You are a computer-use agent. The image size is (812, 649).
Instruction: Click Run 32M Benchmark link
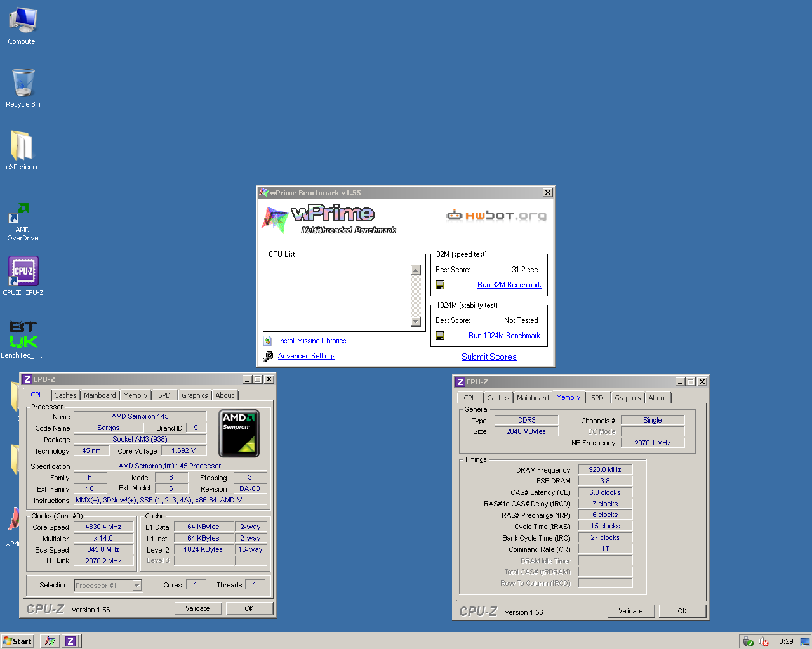(x=509, y=285)
